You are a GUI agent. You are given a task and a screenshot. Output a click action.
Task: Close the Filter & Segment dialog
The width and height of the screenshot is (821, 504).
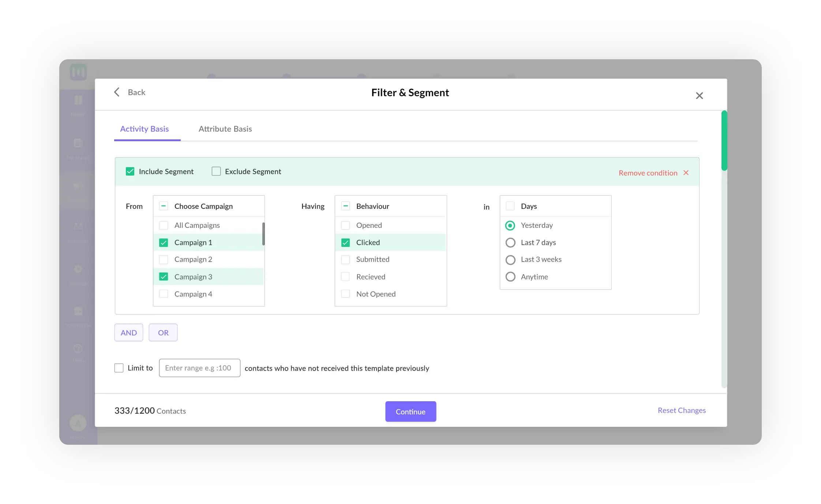tap(700, 95)
